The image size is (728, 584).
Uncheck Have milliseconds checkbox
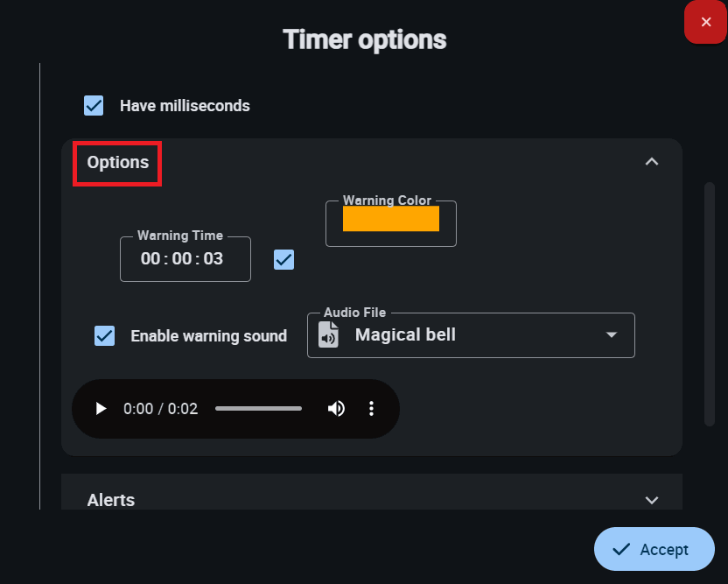tap(94, 106)
